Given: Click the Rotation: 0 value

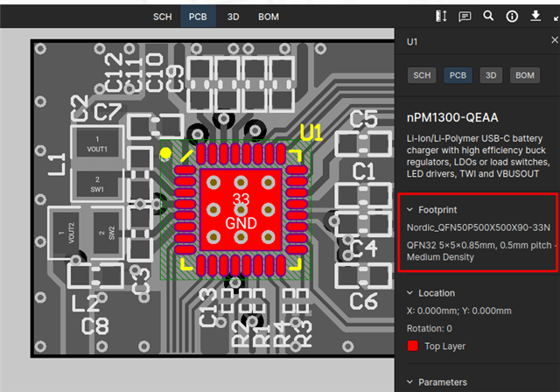Looking at the screenshot, I should [430, 328].
